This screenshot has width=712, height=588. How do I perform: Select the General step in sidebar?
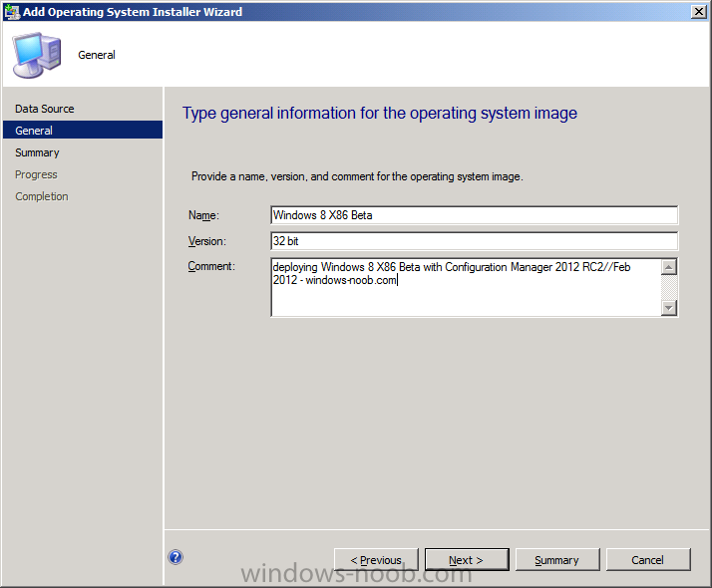[x=83, y=131]
